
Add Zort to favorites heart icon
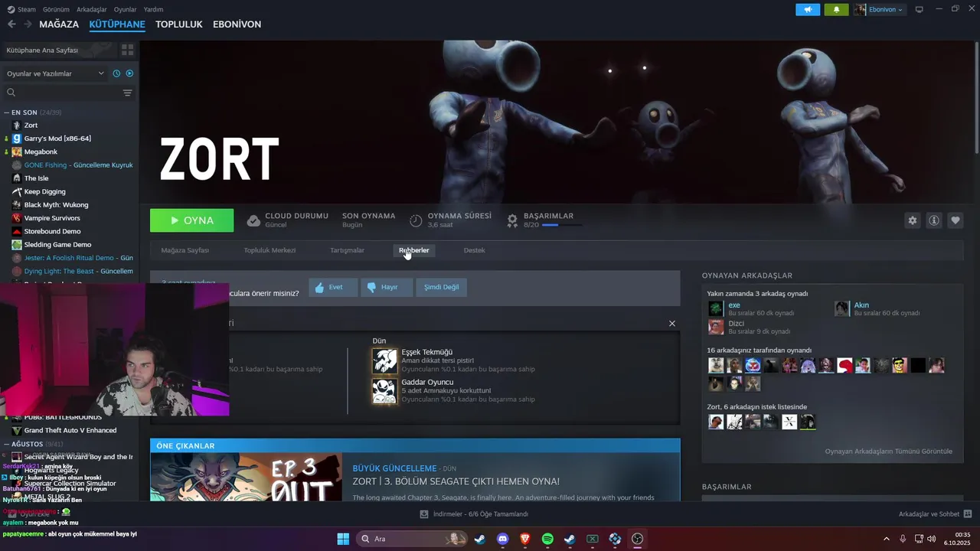(955, 220)
